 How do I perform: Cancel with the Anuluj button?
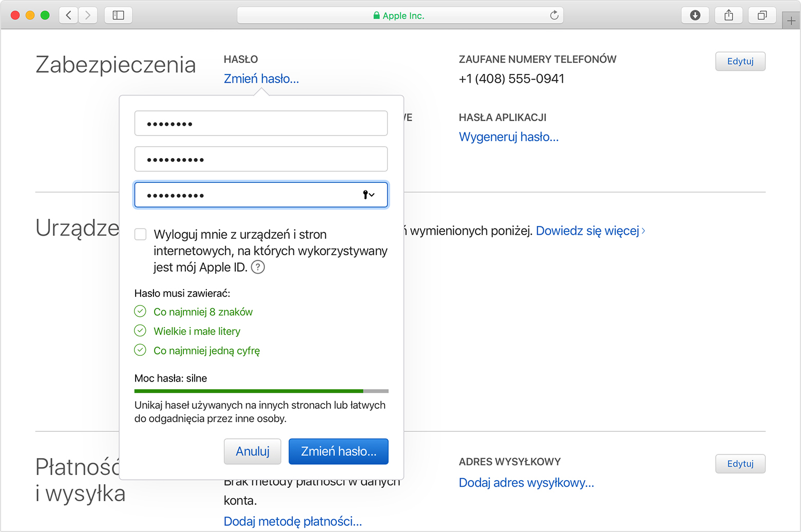(x=253, y=451)
